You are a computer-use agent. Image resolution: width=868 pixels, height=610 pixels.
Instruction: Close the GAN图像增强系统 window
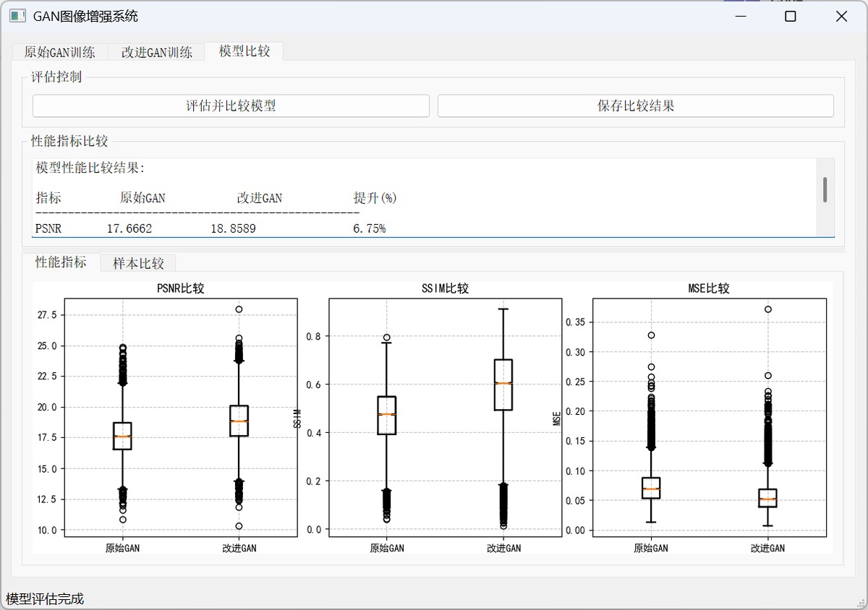(x=841, y=17)
